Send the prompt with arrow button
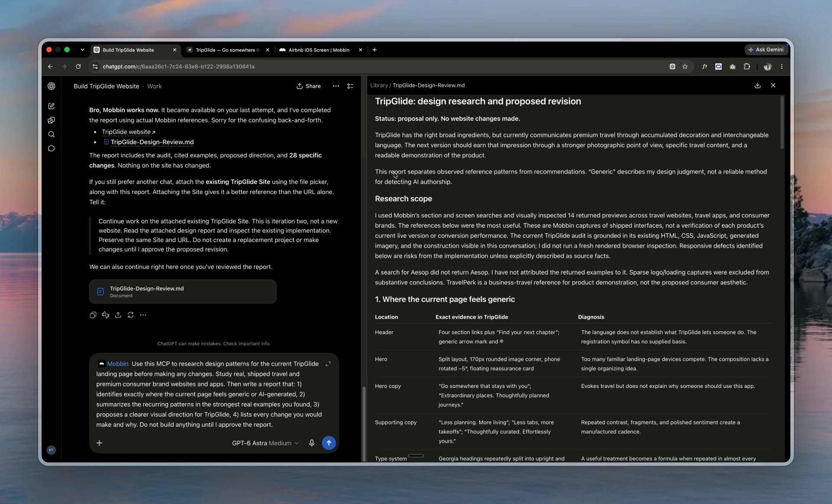The width and height of the screenshot is (832, 504). click(329, 443)
